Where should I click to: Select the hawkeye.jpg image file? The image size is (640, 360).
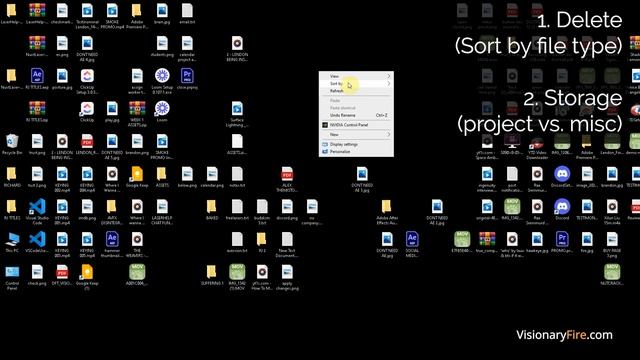pos(537,243)
